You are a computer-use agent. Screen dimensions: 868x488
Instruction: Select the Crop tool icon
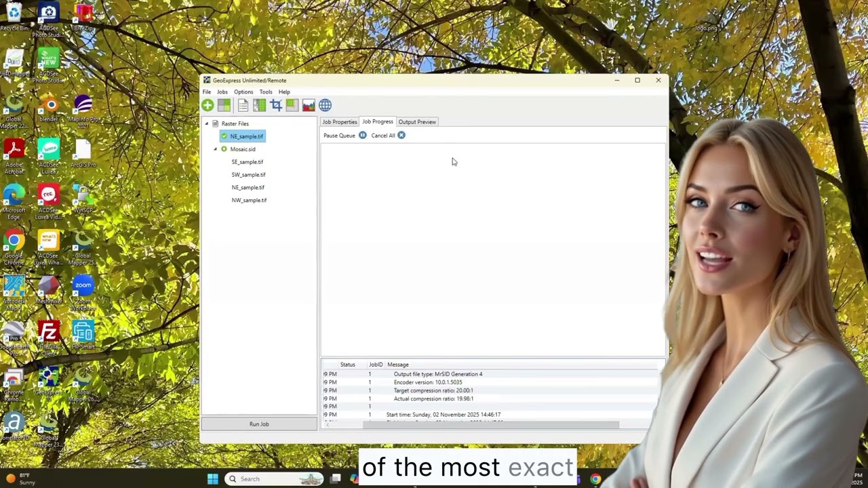point(276,105)
